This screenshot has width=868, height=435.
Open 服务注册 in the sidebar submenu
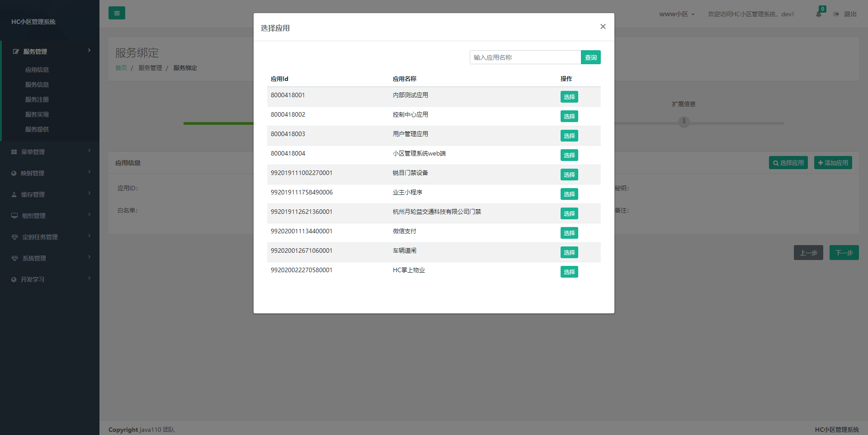[x=37, y=99]
